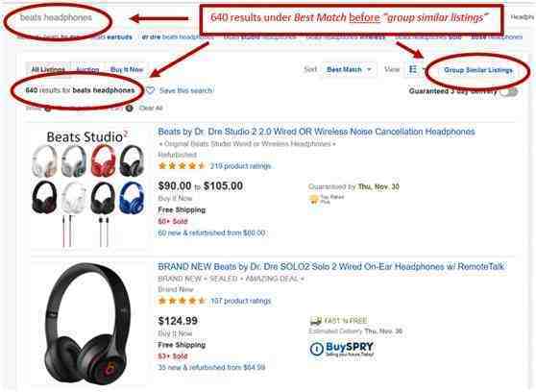This screenshot has width=536, height=392.
Task: Switch to the Buy It Now tab
Action: pos(127,69)
